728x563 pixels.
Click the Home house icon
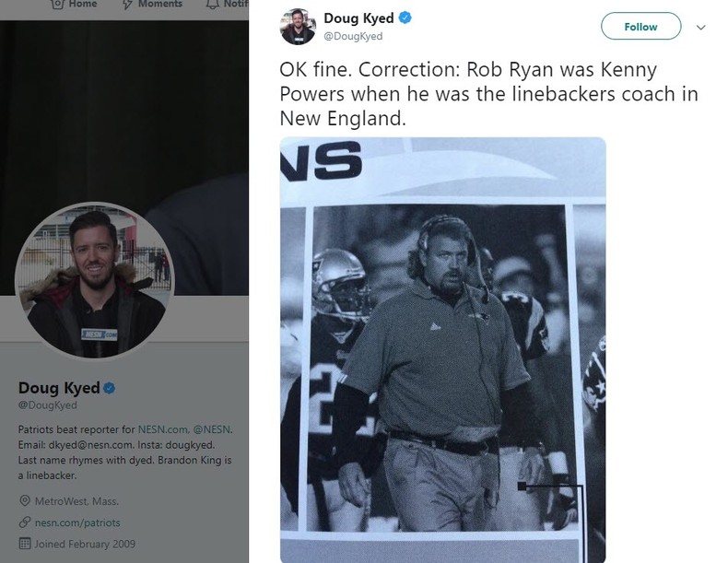coord(57,5)
